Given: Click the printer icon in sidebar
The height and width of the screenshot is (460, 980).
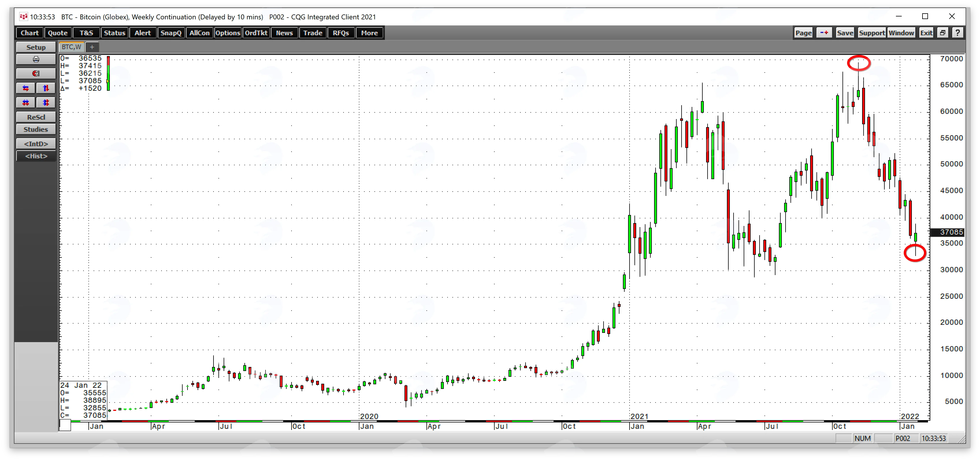Looking at the screenshot, I should [x=36, y=59].
